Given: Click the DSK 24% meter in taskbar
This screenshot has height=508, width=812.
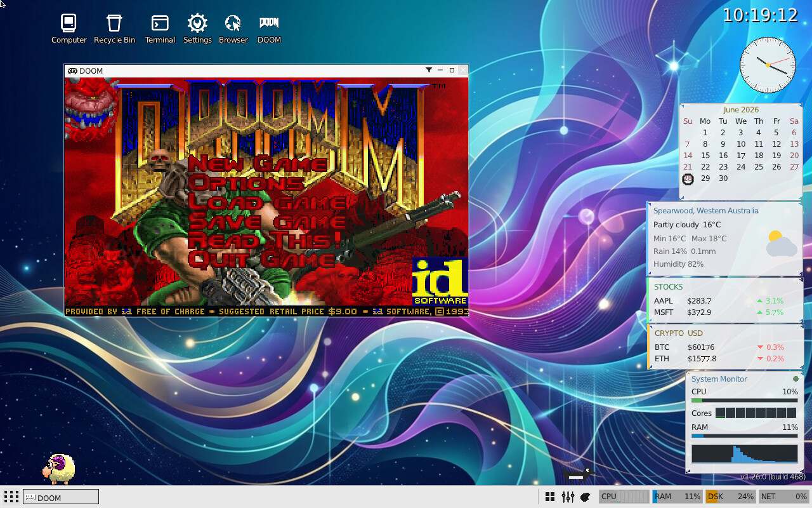Looking at the screenshot, I should point(730,497).
